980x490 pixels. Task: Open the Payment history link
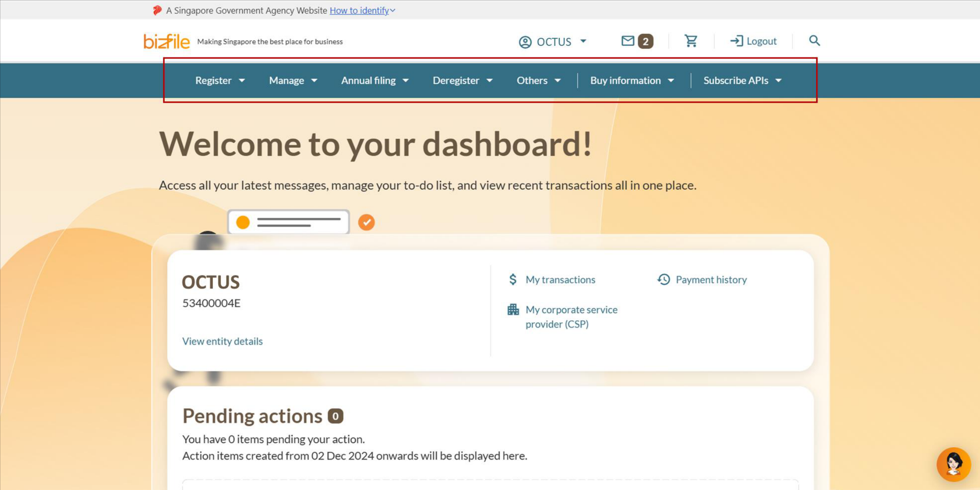click(x=711, y=279)
